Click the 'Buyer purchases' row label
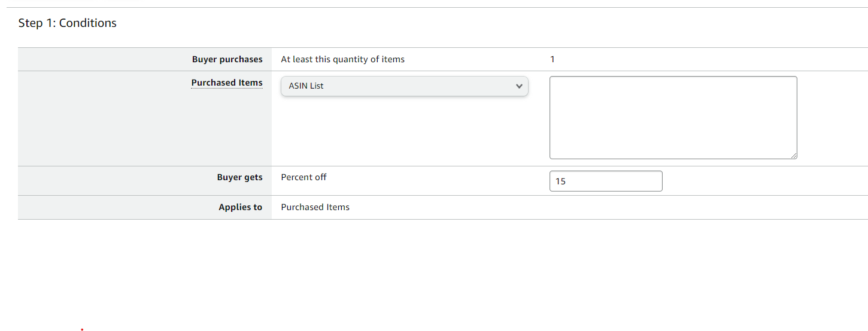 [227, 59]
